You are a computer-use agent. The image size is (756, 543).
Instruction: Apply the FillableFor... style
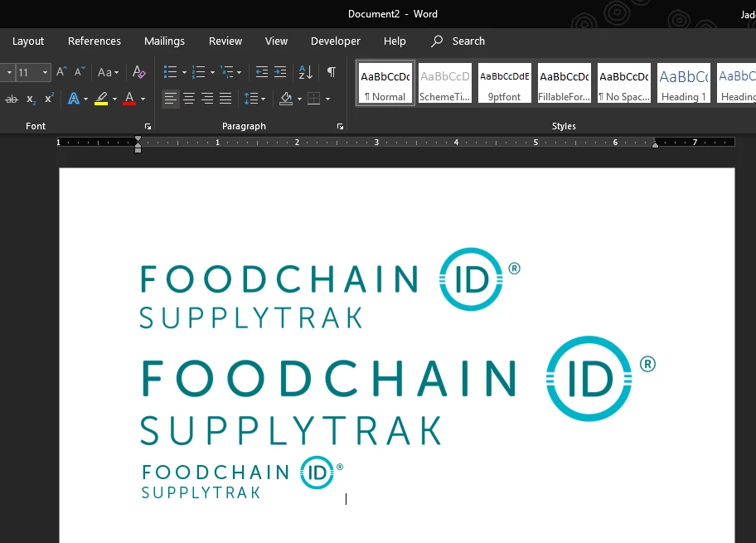pos(565,83)
